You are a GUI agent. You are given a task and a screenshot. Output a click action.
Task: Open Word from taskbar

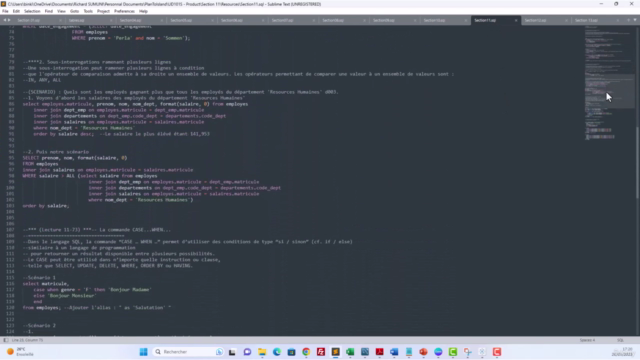tap(394, 352)
